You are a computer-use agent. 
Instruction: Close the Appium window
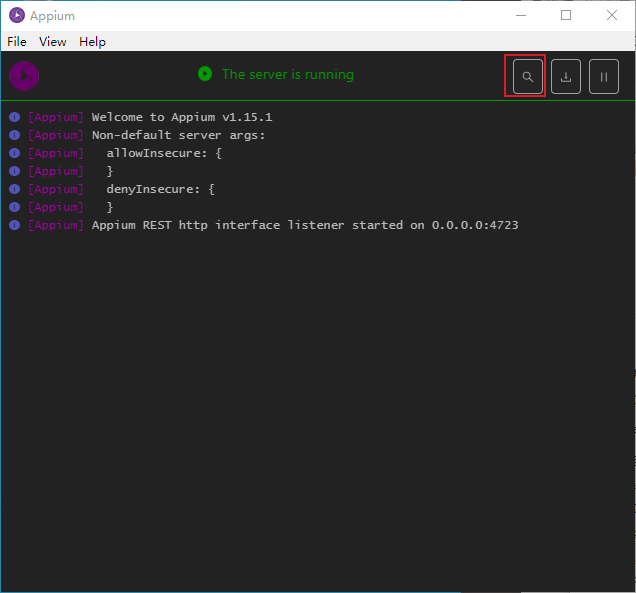pos(612,15)
